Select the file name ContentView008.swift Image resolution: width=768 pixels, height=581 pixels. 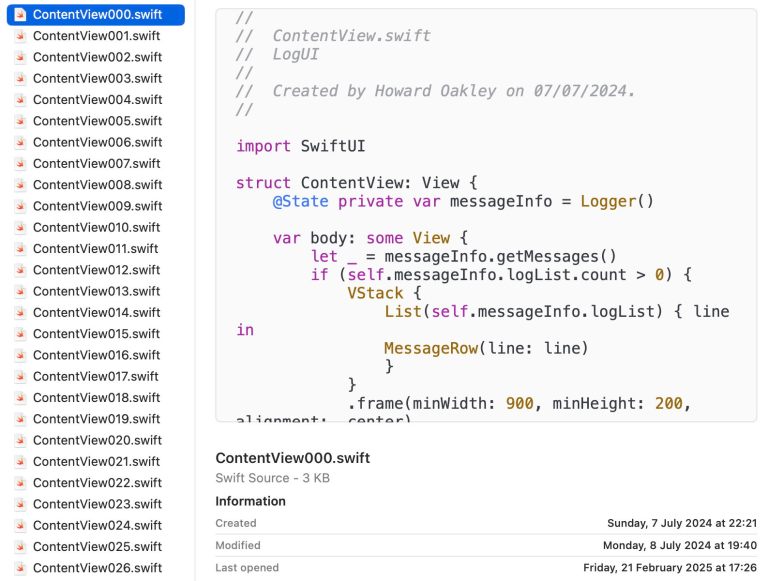point(97,185)
